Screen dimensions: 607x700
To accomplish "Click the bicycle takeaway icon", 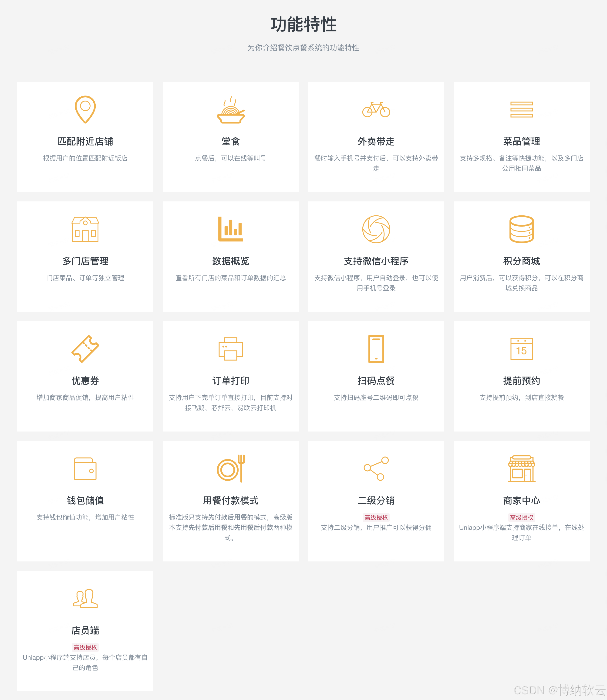I will click(376, 109).
